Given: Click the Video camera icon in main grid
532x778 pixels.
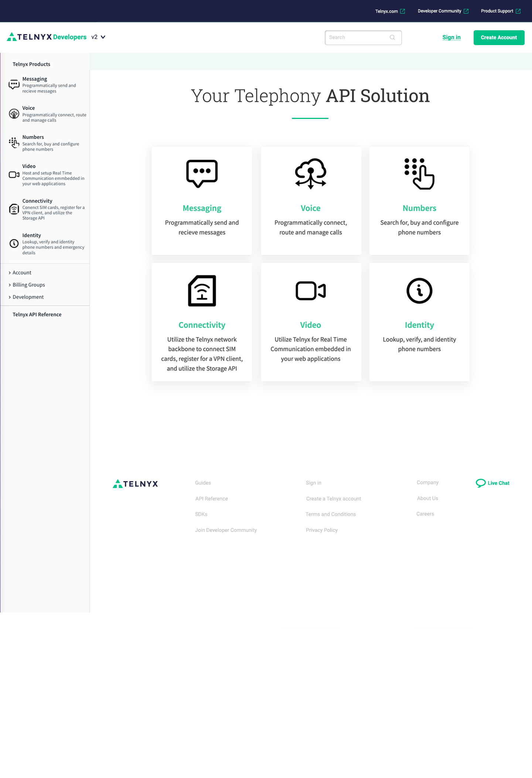Looking at the screenshot, I should (x=310, y=291).
